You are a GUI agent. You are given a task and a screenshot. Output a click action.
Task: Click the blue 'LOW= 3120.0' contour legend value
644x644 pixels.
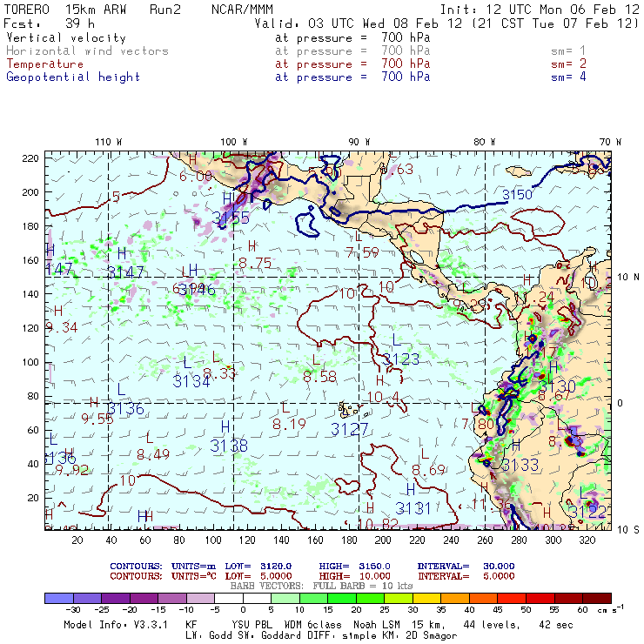pyautogui.click(x=258, y=567)
